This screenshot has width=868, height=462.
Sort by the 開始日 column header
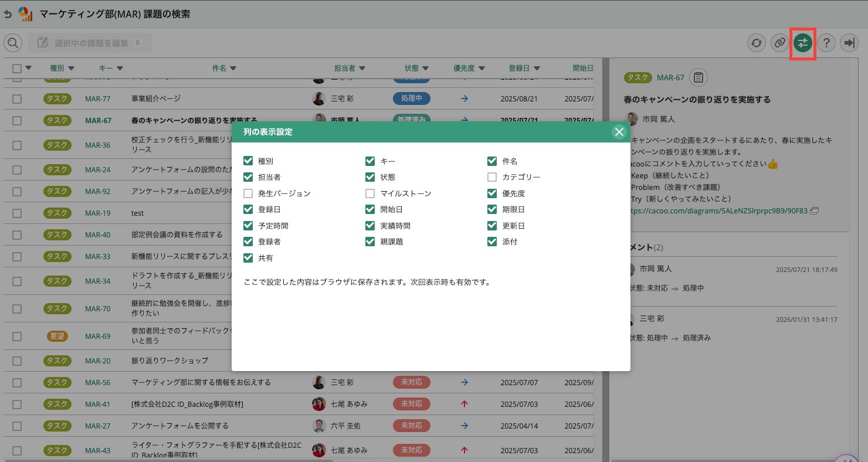[583, 69]
